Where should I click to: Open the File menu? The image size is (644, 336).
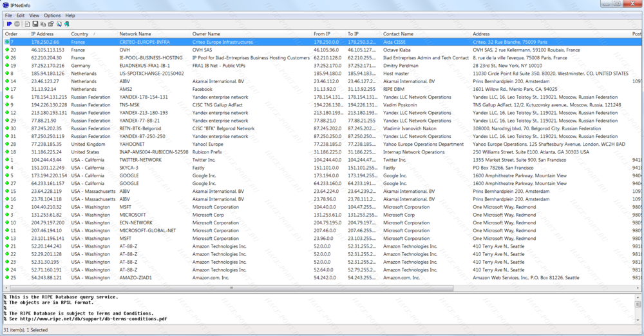(x=8, y=15)
